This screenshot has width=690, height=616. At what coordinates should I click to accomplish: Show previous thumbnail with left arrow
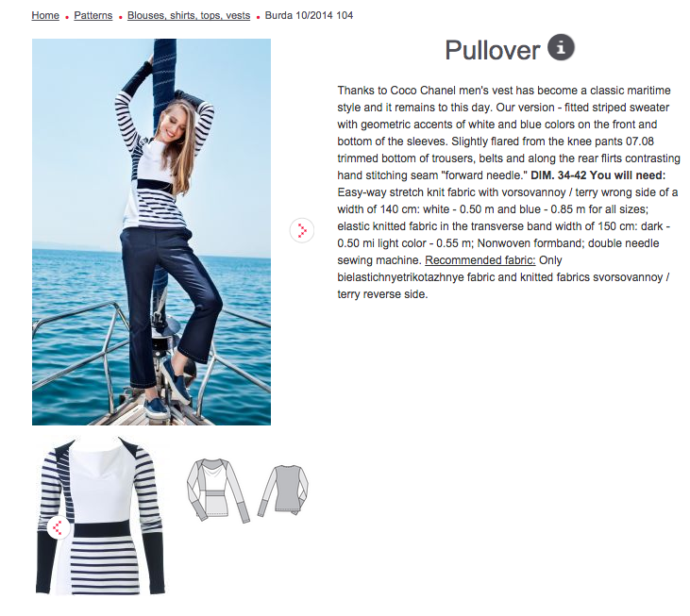[59, 527]
